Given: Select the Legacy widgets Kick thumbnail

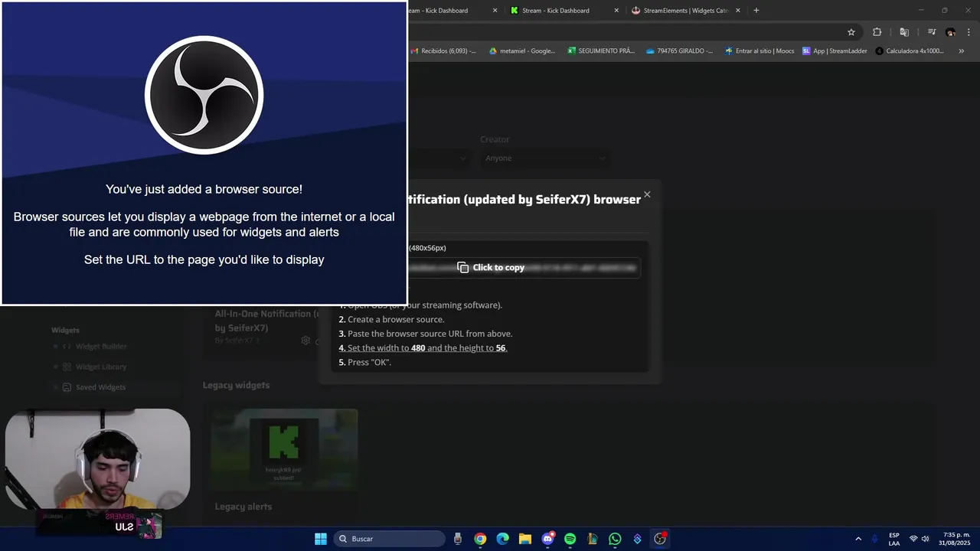Looking at the screenshot, I should 284,448.
